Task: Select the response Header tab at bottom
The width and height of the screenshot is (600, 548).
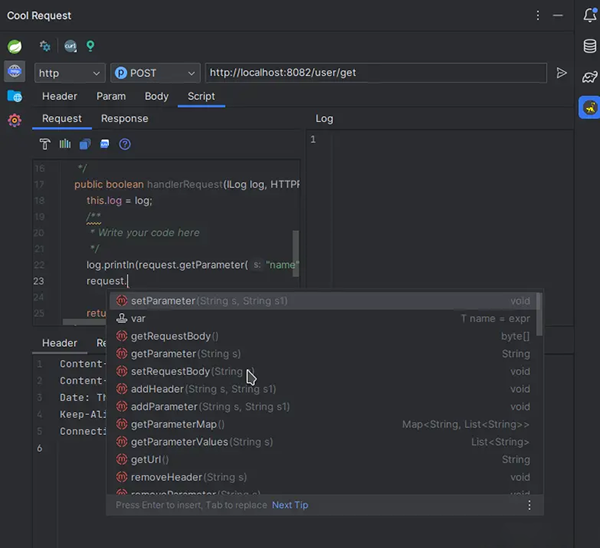Action: tap(60, 343)
